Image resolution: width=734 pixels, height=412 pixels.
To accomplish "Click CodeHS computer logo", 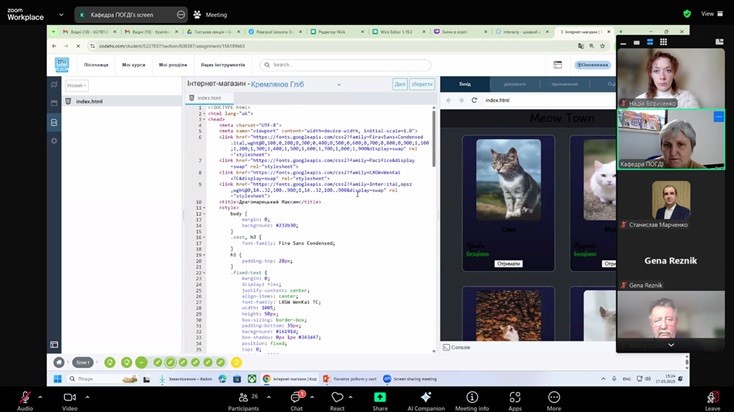I will pyautogui.click(x=62, y=65).
